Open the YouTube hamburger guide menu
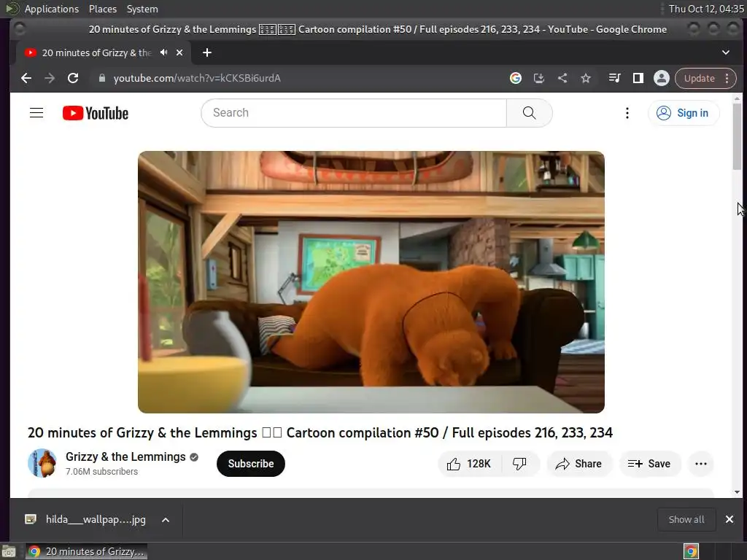 pyautogui.click(x=36, y=113)
